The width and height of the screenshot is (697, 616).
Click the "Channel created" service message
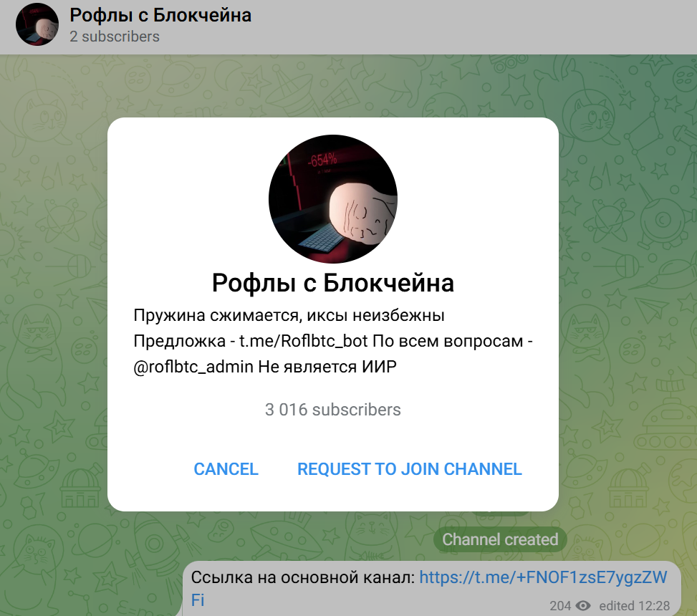click(x=500, y=539)
